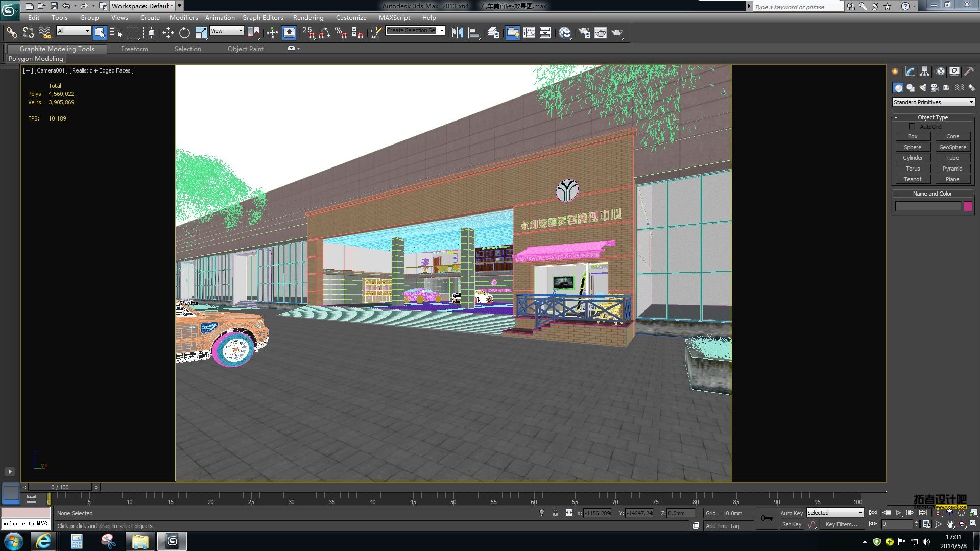Switch to the Object Paint ribbon tab
Image resolution: width=980 pixels, height=551 pixels.
pyautogui.click(x=246, y=49)
